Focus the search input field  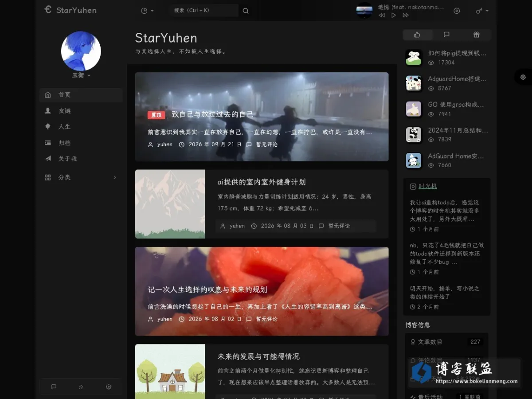click(x=204, y=10)
